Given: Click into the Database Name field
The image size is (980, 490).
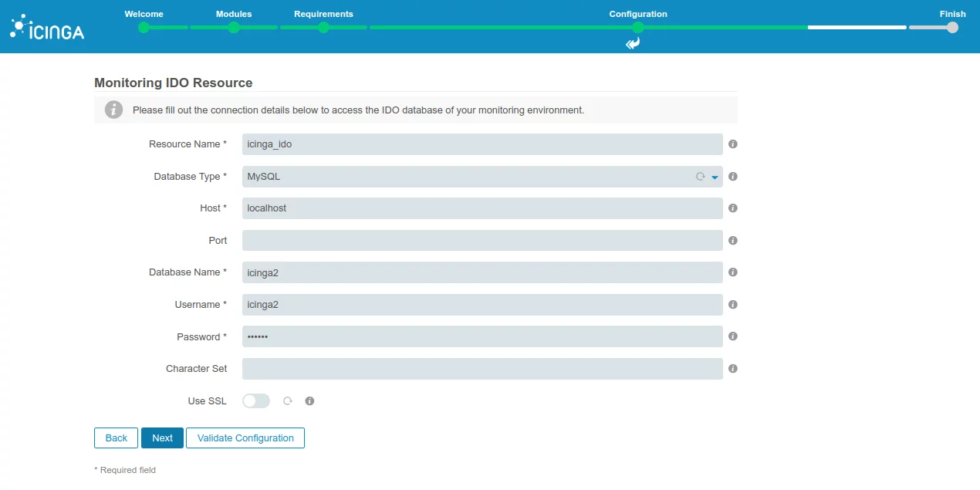Looking at the screenshot, I should tap(482, 272).
